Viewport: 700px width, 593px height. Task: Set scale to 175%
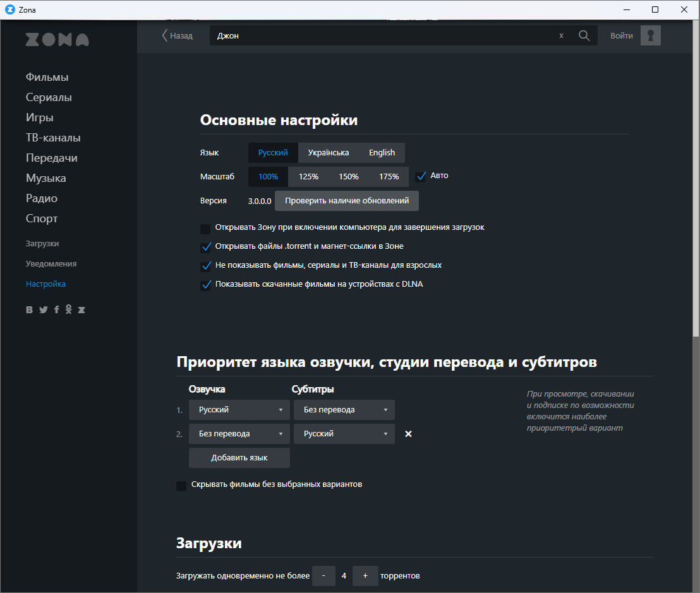[389, 177]
